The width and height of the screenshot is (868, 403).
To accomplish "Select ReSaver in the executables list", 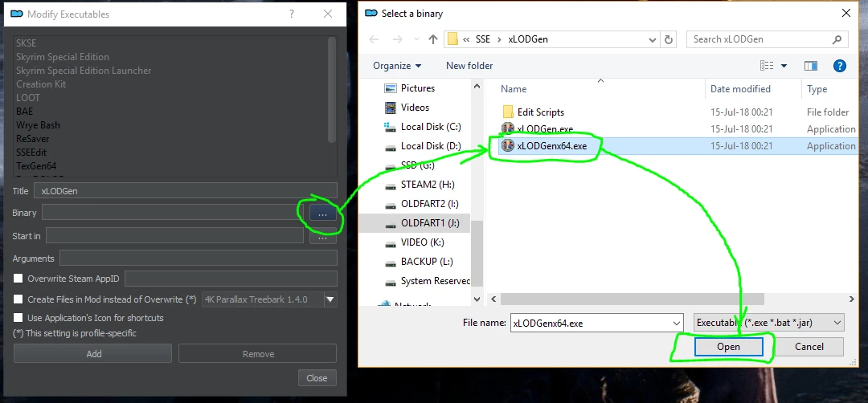I will (x=33, y=139).
